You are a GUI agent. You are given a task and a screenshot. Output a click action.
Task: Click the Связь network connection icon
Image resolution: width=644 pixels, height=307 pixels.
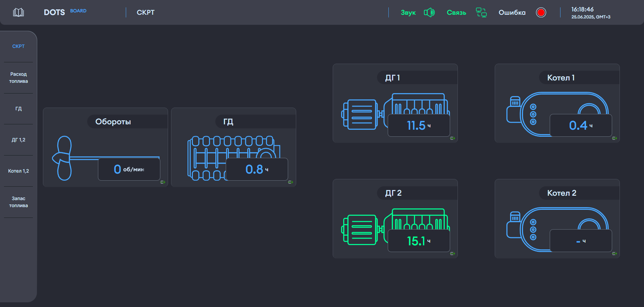coord(481,12)
